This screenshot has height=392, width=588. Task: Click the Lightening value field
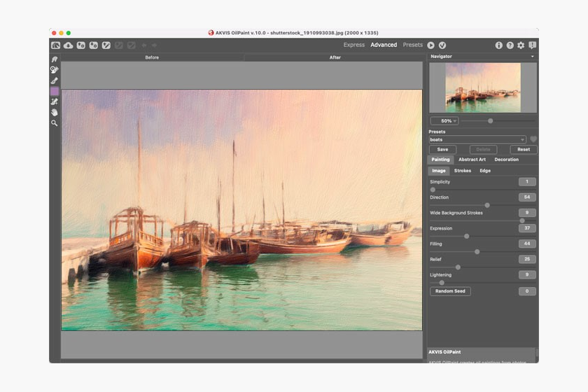527,274
